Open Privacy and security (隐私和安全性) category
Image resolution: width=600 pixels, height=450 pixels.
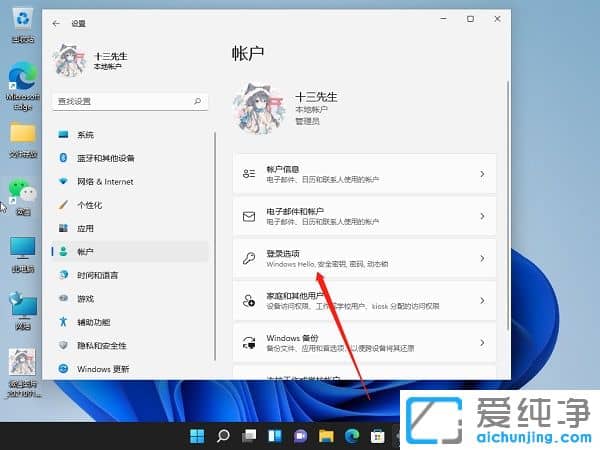point(130,346)
